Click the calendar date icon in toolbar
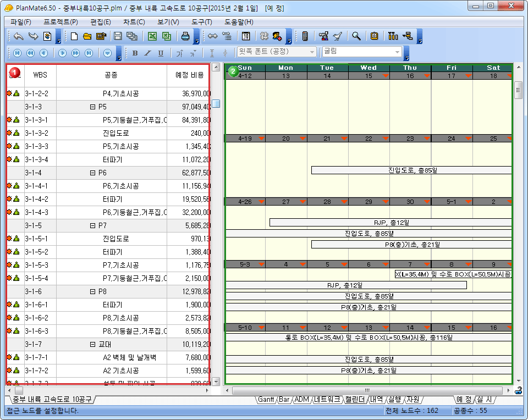This screenshot has width=528, height=420. [246, 36]
